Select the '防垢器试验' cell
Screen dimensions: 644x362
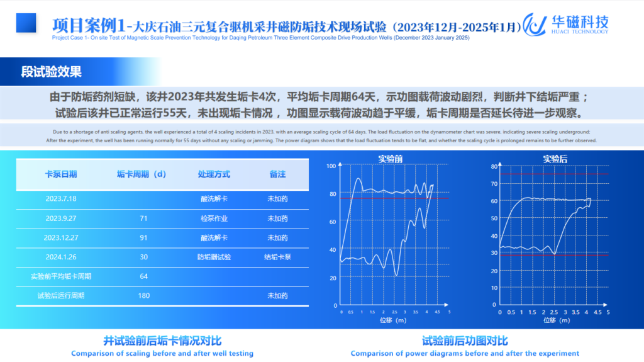(x=214, y=257)
